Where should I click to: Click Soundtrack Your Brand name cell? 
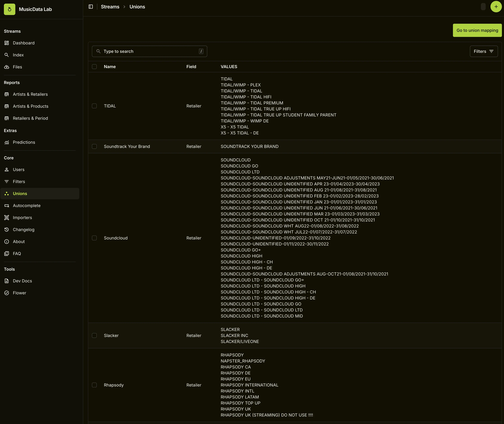127,147
